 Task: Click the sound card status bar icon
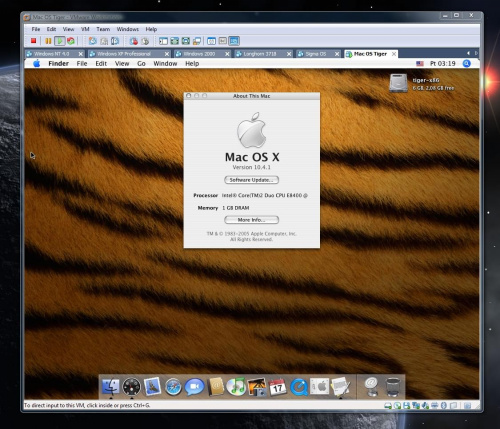coord(425,405)
